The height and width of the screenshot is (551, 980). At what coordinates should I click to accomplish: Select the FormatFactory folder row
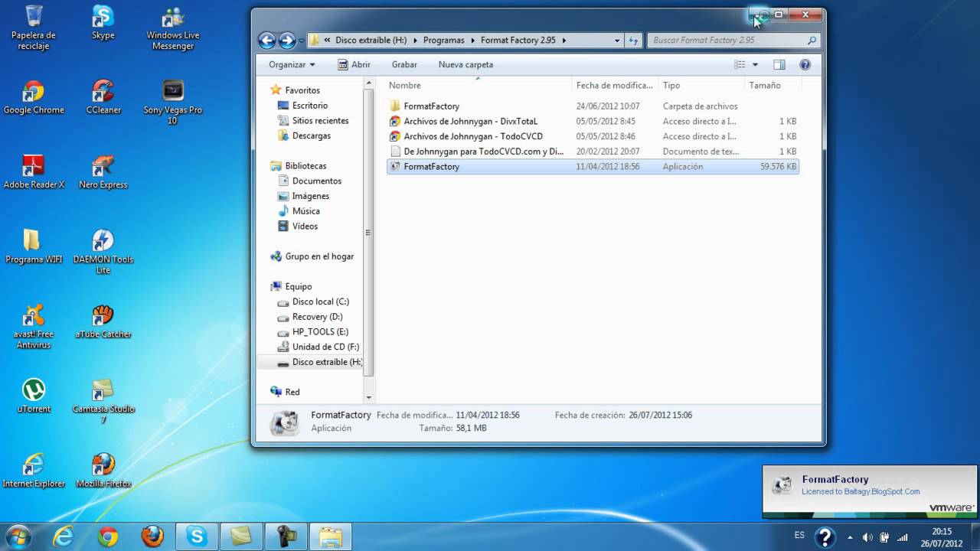coord(593,106)
